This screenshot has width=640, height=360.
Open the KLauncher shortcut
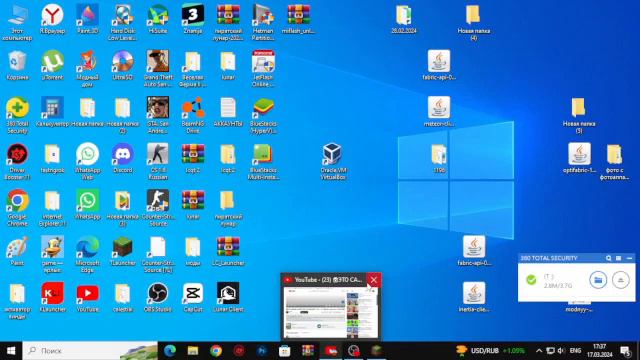tap(52, 299)
